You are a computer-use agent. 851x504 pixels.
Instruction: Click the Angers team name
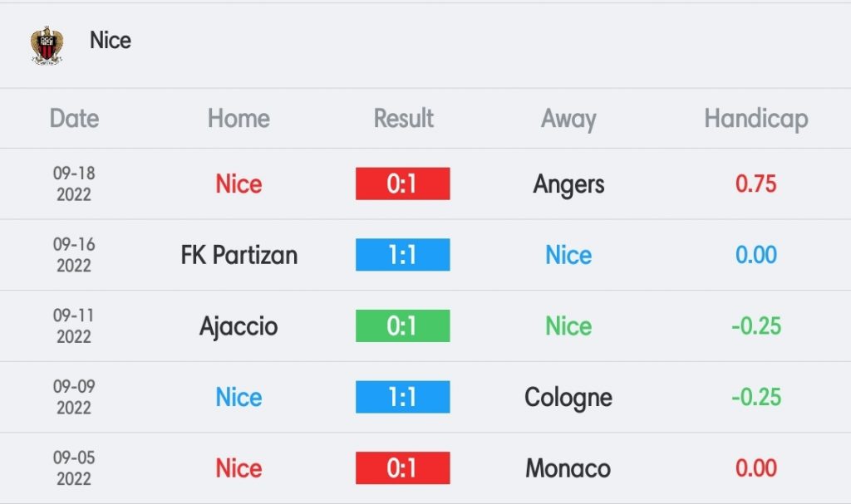click(x=568, y=184)
